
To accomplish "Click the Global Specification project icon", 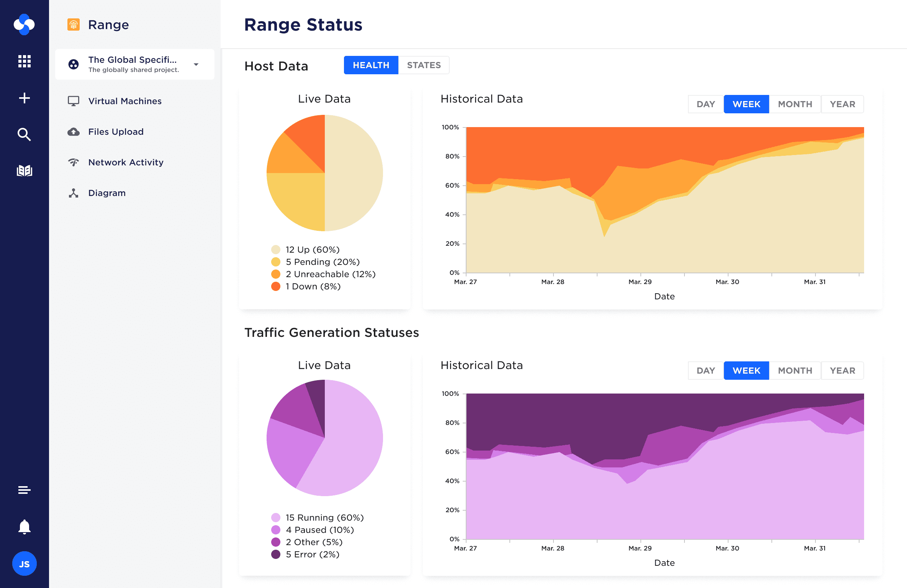I will coord(74,64).
